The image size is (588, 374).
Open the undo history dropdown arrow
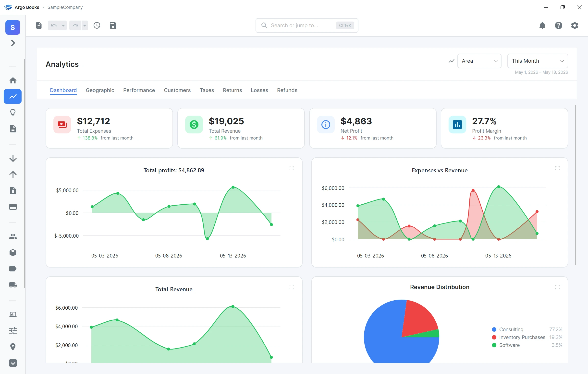[x=63, y=25]
